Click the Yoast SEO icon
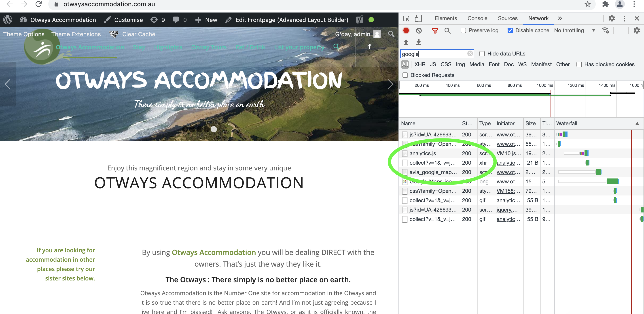644x314 pixels. coord(360,20)
